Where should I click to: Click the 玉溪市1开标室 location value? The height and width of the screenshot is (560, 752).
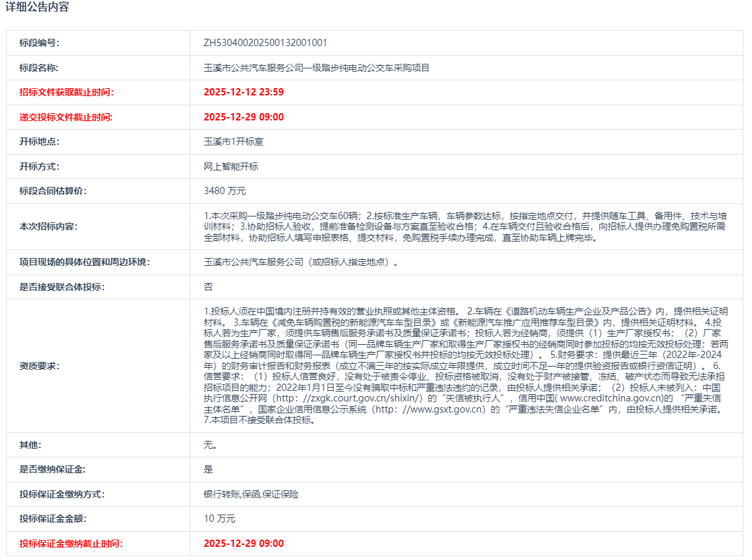pos(234,141)
